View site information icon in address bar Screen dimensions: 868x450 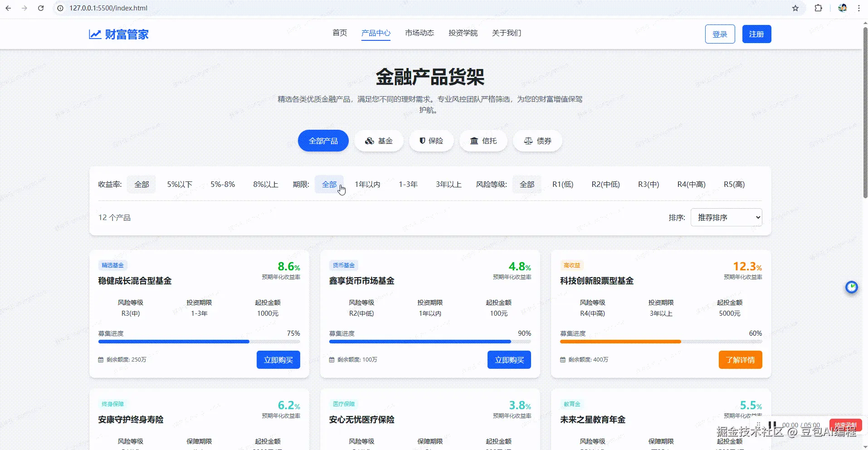pyautogui.click(x=60, y=8)
